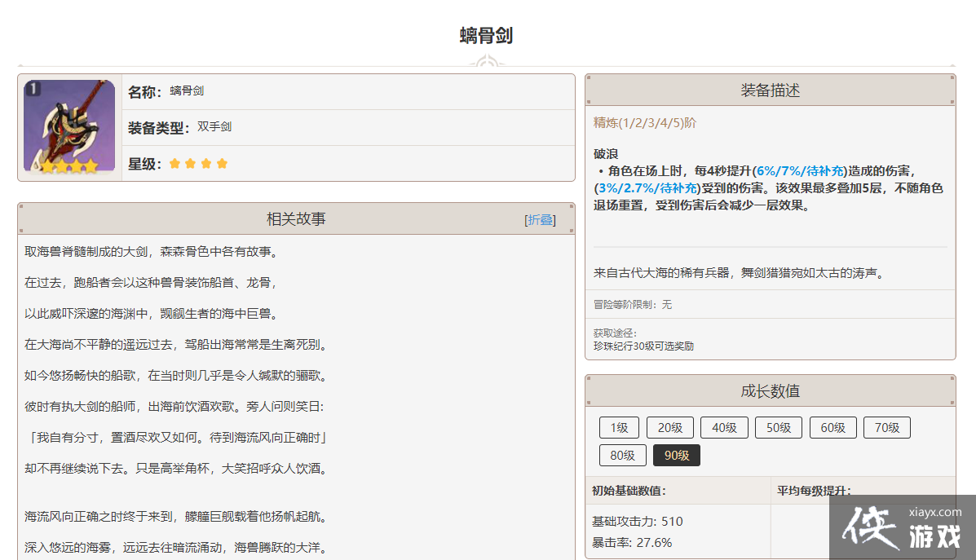Click the refinement badge "1" on the weapon icon
976x560 pixels.
33,89
